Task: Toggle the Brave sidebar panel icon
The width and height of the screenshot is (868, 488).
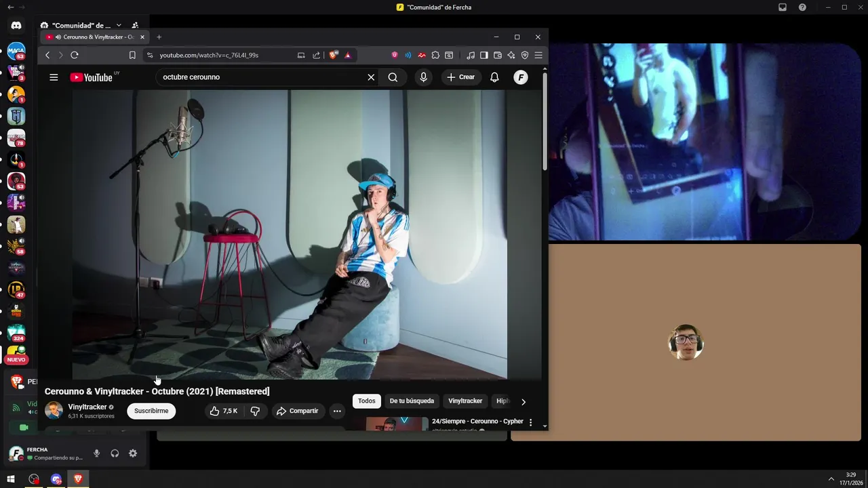Action: point(484,55)
